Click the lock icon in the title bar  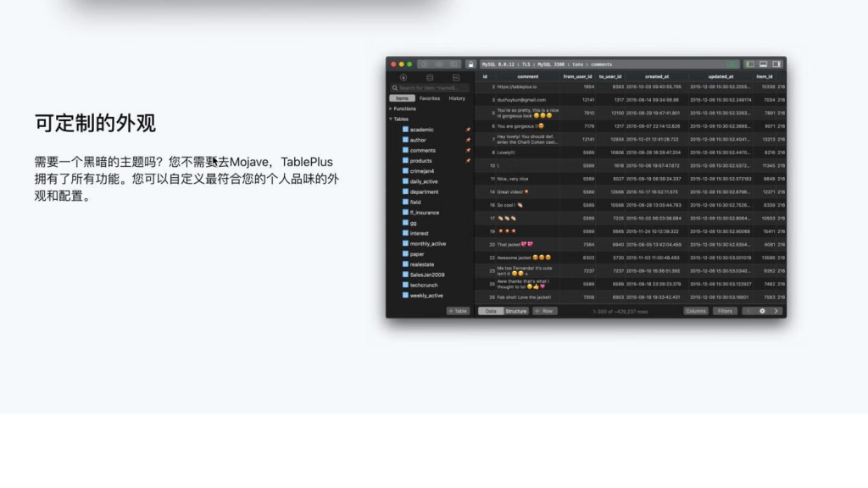[469, 64]
